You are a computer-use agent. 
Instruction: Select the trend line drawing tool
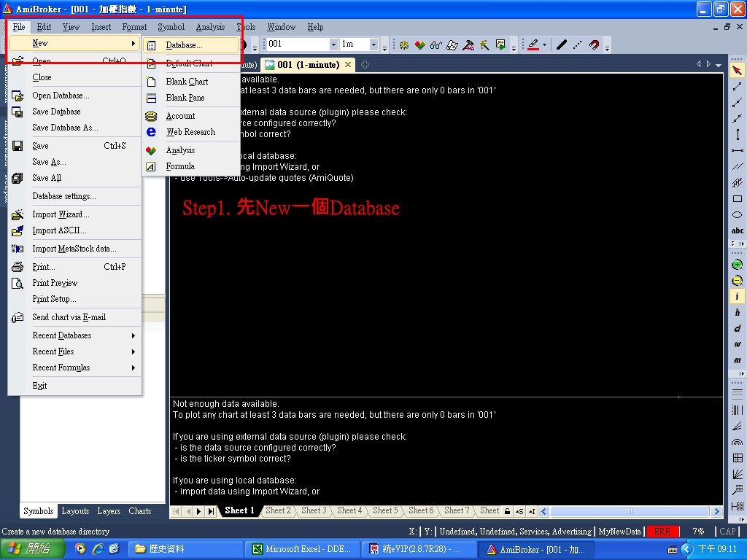pyautogui.click(x=737, y=86)
